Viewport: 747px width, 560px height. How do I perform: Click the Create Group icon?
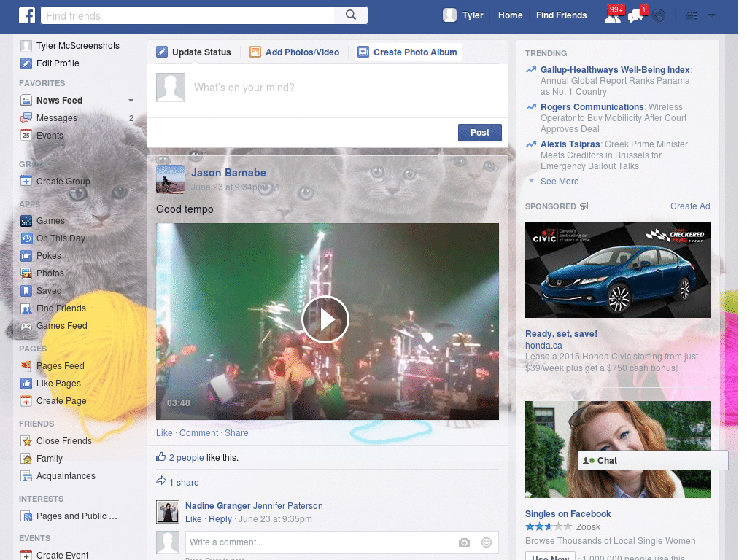(x=26, y=182)
